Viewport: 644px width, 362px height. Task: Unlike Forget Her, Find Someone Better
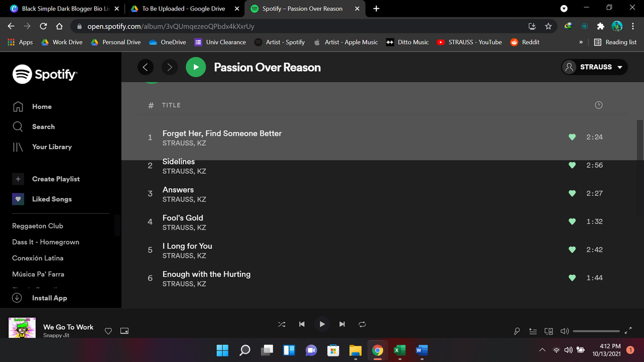pos(572,137)
